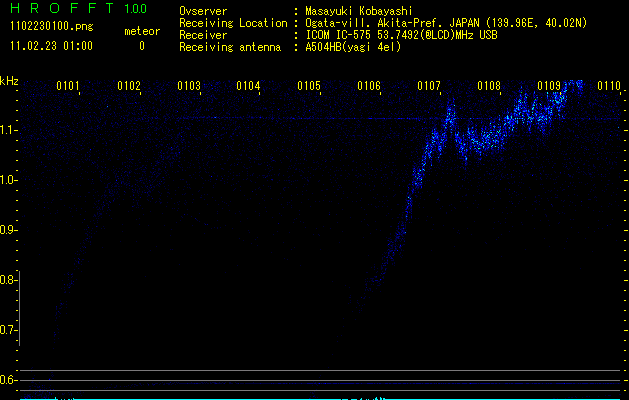Click the 0108 time marker

[489, 86]
